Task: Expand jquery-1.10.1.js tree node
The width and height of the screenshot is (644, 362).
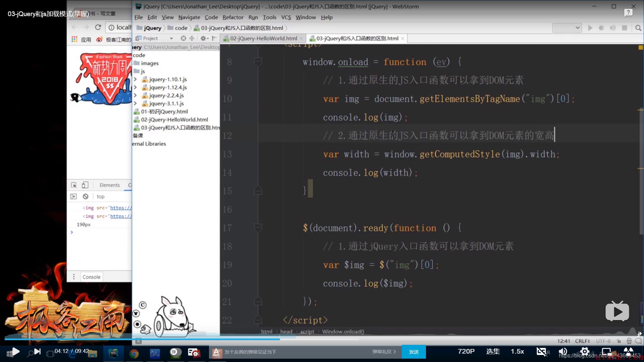Action: 135,79
